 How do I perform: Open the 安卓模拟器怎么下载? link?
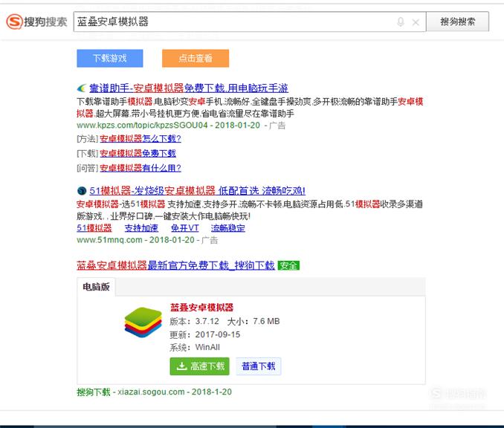pyautogui.click(x=140, y=138)
